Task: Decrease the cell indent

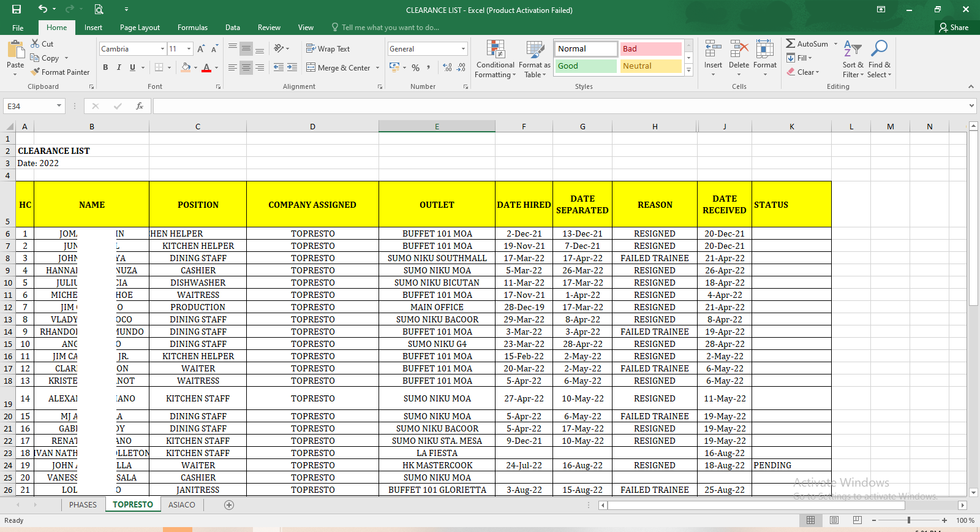Action: click(279, 67)
